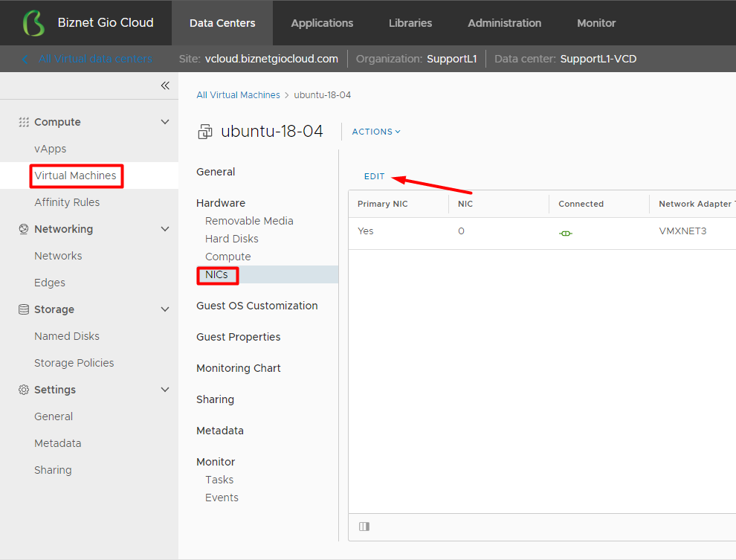Image resolution: width=736 pixels, height=560 pixels.
Task: Click the back arrow beside All Virtual data centers
Action: pos(25,59)
